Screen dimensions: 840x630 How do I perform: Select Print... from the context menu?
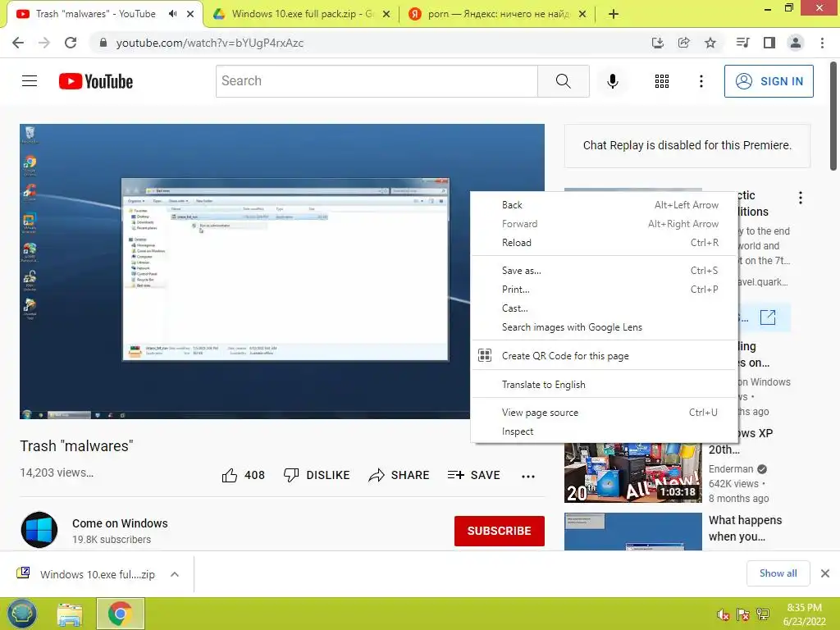[605, 290]
